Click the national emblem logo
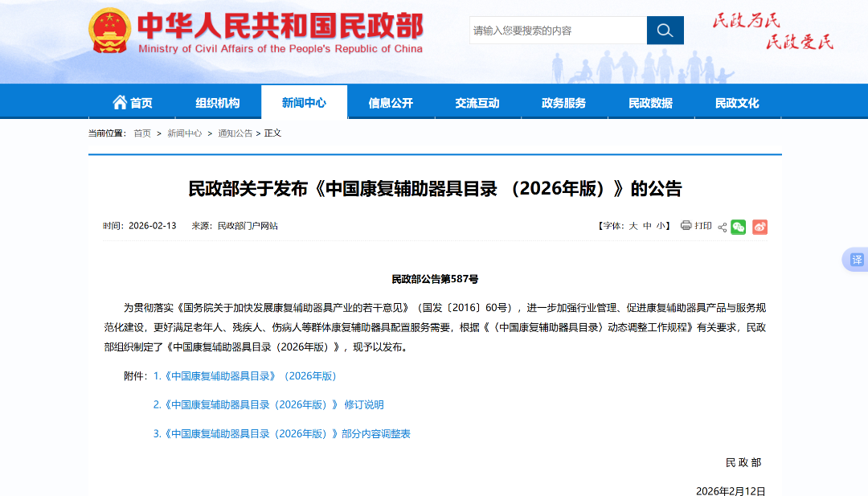The image size is (868, 496). pyautogui.click(x=108, y=32)
